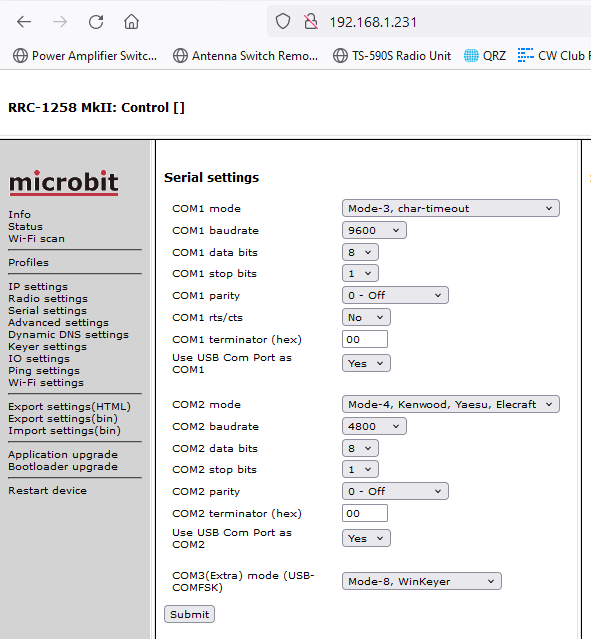Click the microbit logo
This screenshot has width=591, height=639.
point(64,182)
